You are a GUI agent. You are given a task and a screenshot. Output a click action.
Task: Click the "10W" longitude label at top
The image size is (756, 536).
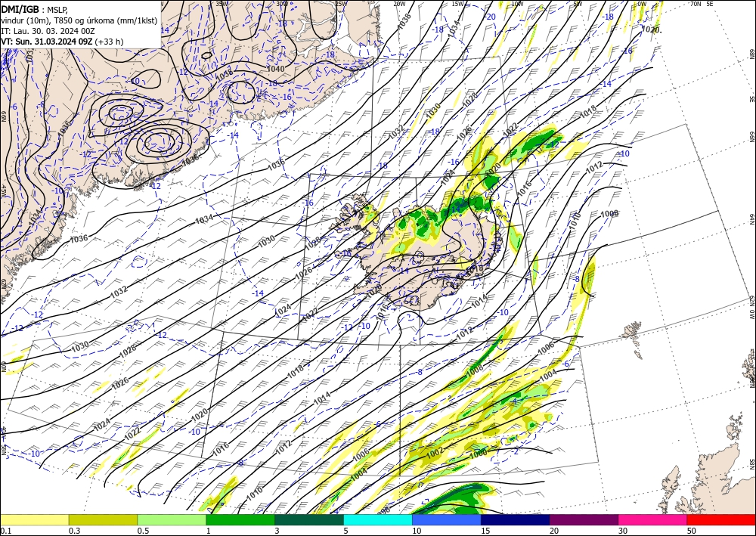coord(517,3)
